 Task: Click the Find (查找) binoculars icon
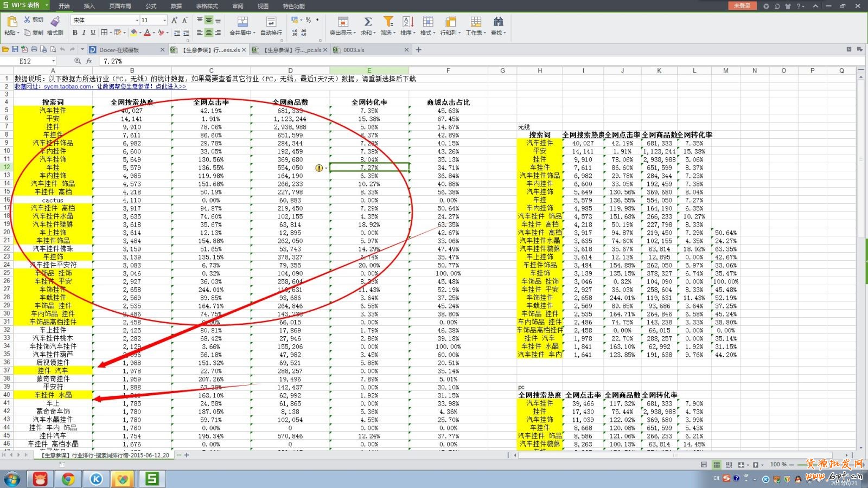498,22
